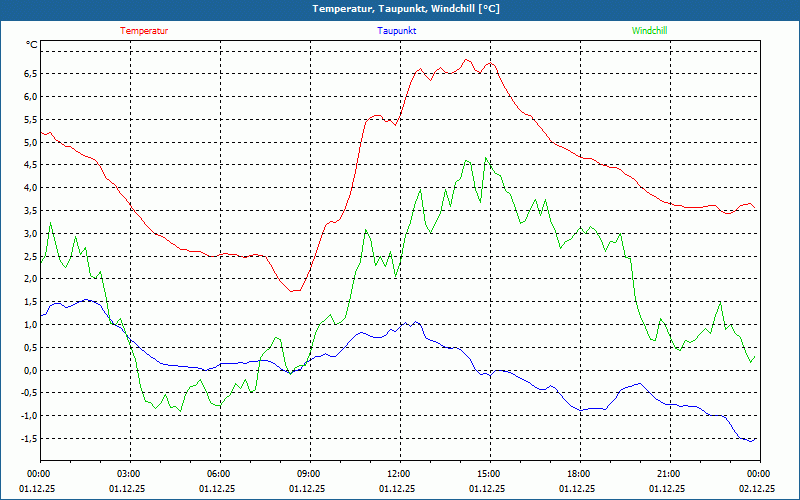Click the green Windchill legend label
Screen dimensions: 800x500
[649, 31]
